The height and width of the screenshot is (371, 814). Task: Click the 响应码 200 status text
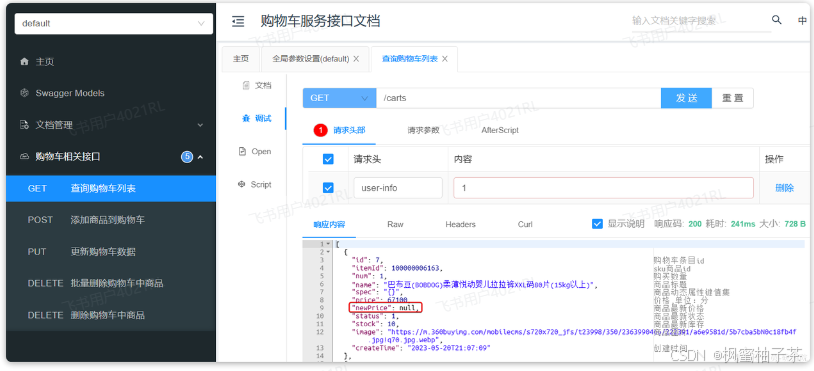click(695, 224)
